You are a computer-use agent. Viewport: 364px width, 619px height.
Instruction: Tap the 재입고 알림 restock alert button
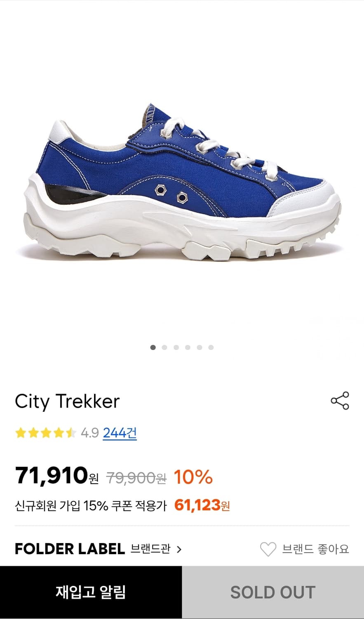tap(91, 592)
